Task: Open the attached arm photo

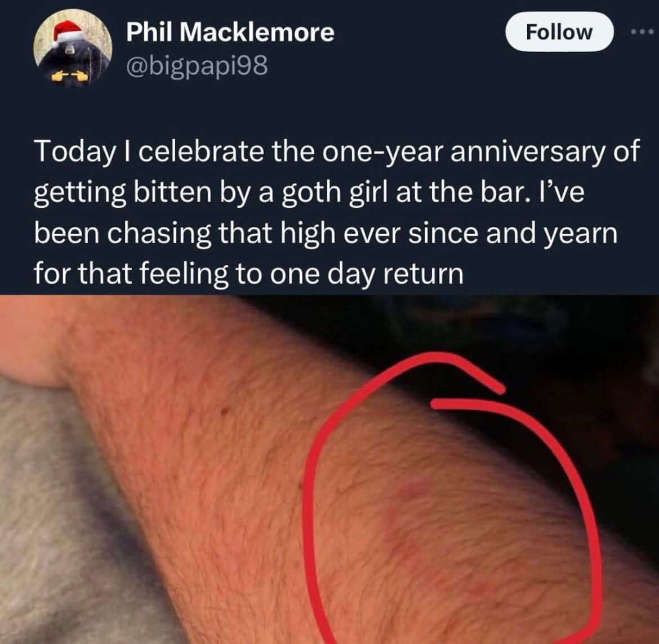Action: 329,469
